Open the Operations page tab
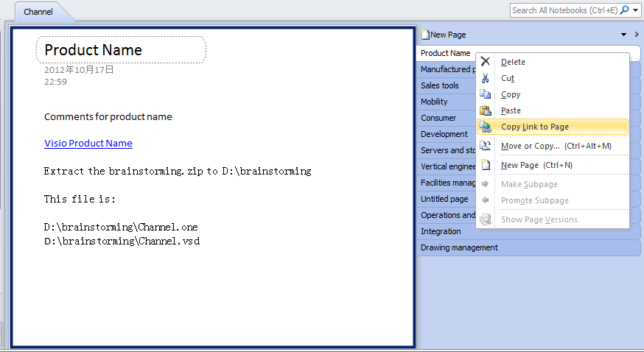644x352 pixels. pyautogui.click(x=447, y=215)
